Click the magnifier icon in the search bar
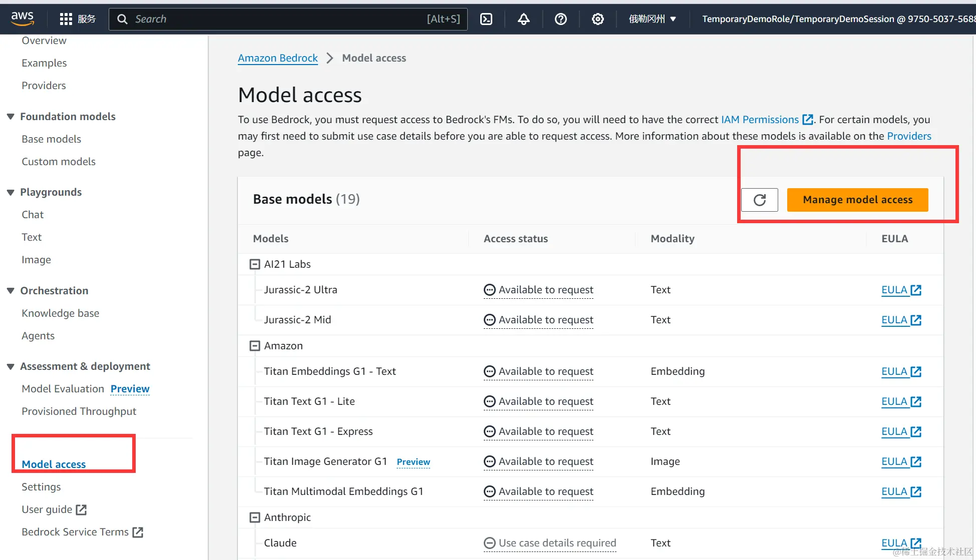The height and width of the screenshot is (560, 976). (122, 19)
